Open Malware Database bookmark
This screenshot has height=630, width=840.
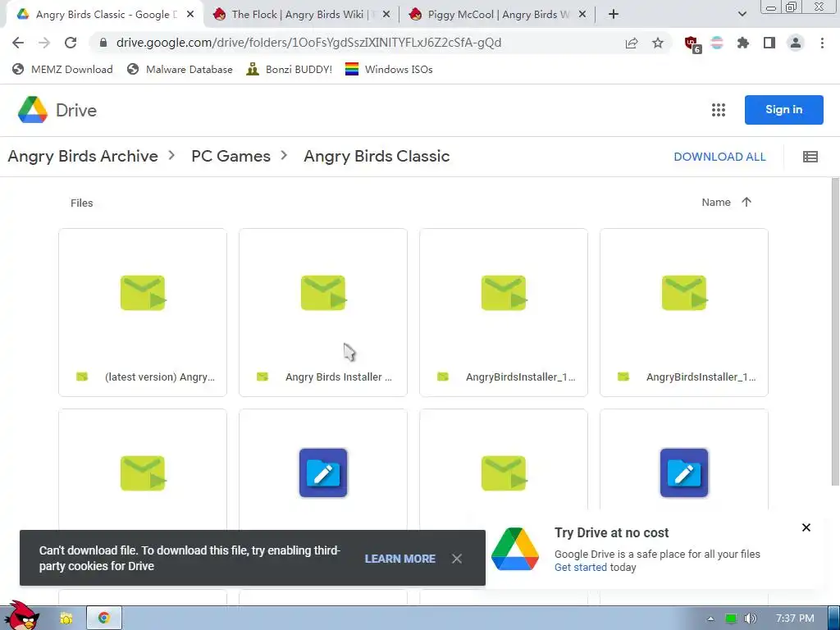click(x=180, y=69)
